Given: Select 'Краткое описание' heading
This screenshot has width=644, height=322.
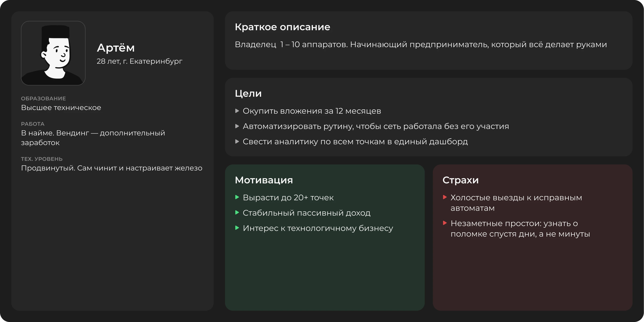Looking at the screenshot, I should pyautogui.click(x=282, y=27).
